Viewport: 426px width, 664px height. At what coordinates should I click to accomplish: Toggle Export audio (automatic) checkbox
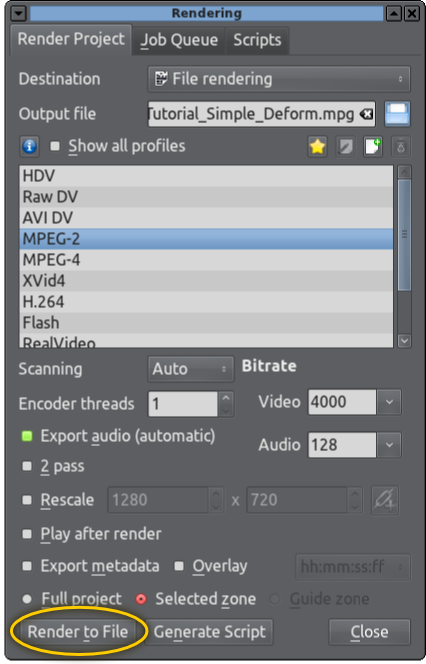click(x=27, y=436)
